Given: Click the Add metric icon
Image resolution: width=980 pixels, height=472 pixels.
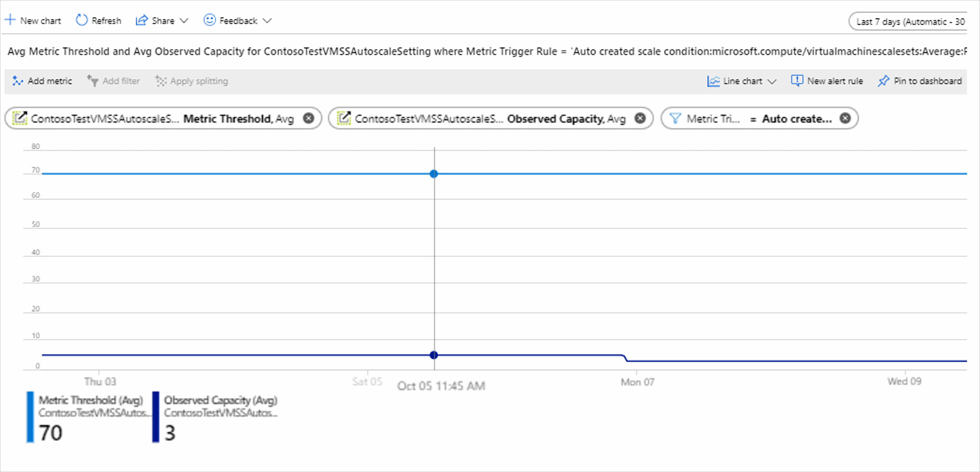Looking at the screenshot, I should [x=17, y=81].
